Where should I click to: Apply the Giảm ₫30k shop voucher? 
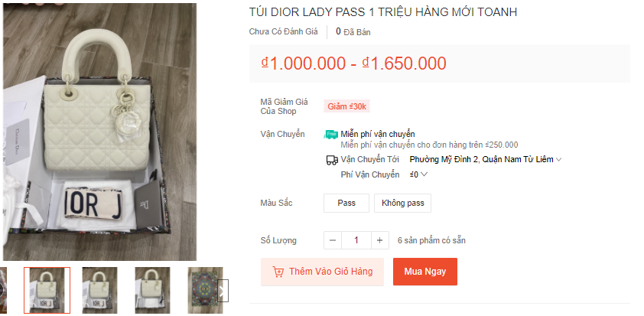[x=346, y=106]
